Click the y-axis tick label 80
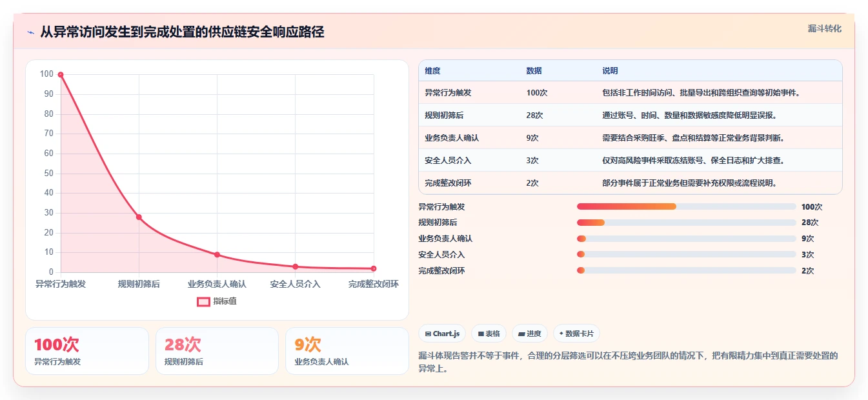Viewport: 868px width, 400px height. pyautogui.click(x=48, y=114)
